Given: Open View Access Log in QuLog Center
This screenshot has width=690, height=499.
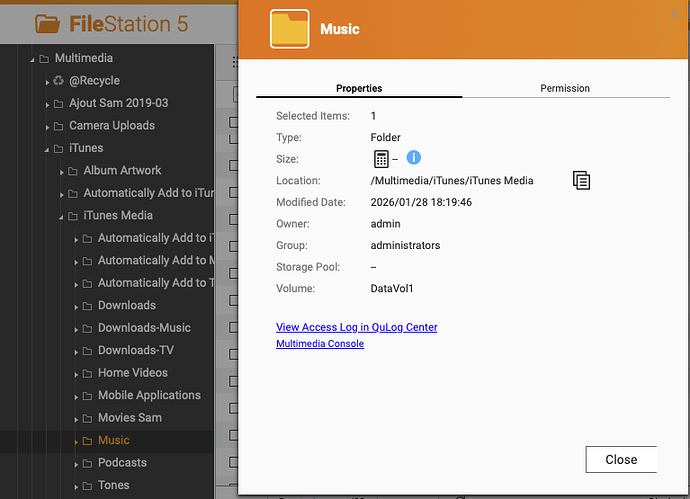Looking at the screenshot, I should tap(356, 327).
